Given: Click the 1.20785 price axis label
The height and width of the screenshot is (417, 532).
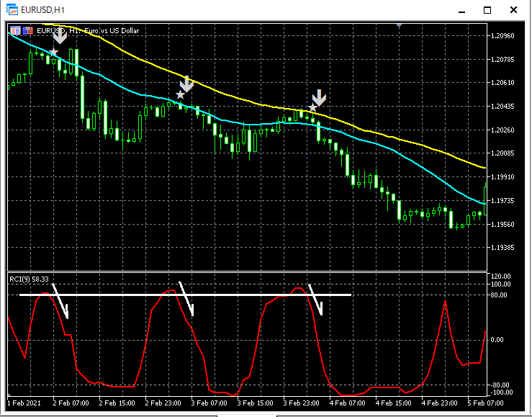Looking at the screenshot, I should tap(502, 59).
